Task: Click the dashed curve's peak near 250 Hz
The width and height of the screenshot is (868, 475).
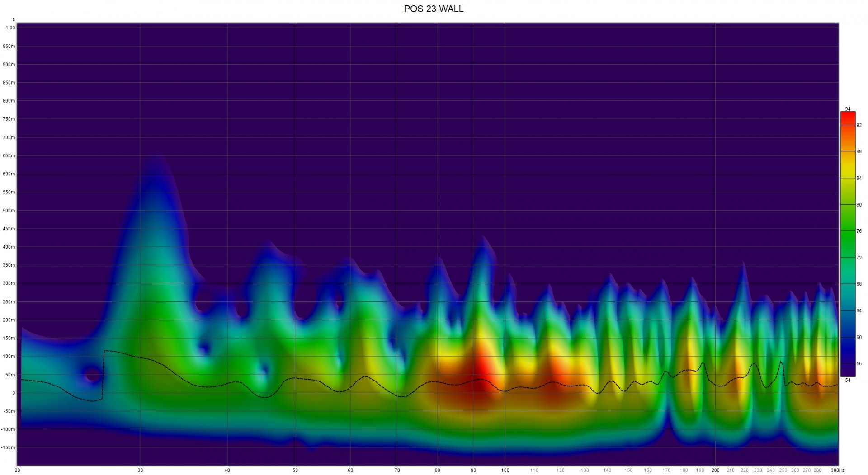Action: coord(781,362)
